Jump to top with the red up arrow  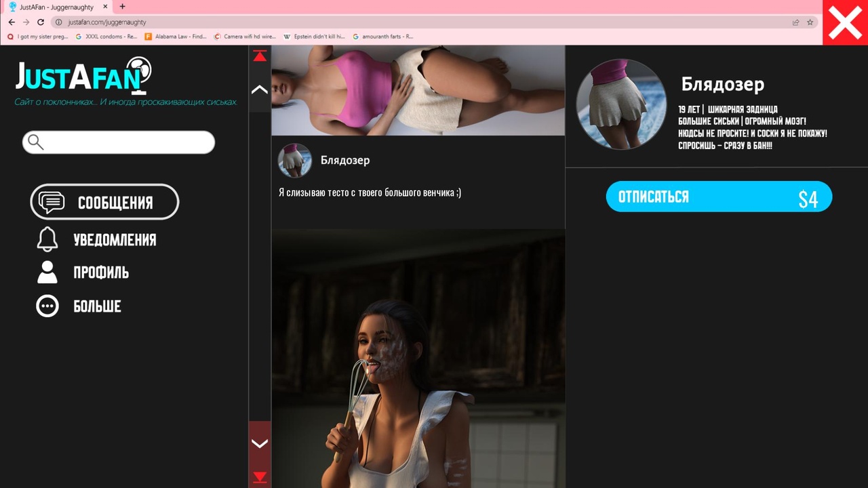point(260,56)
